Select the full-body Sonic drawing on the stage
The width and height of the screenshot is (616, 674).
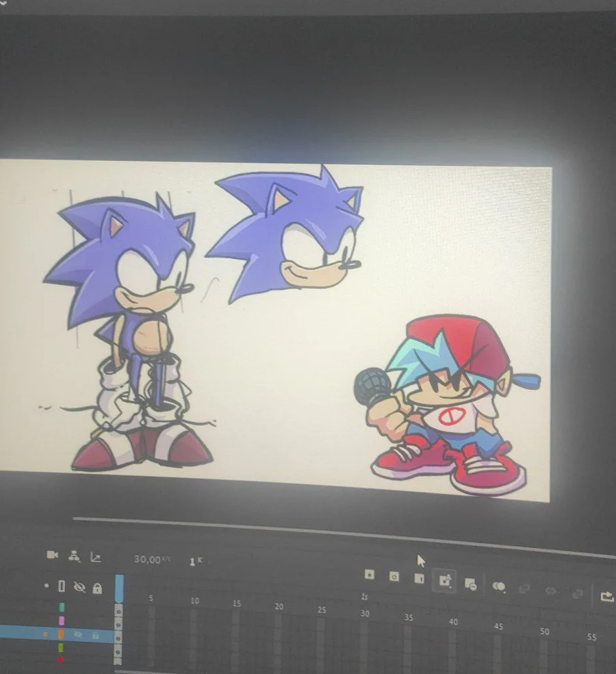[x=127, y=331]
